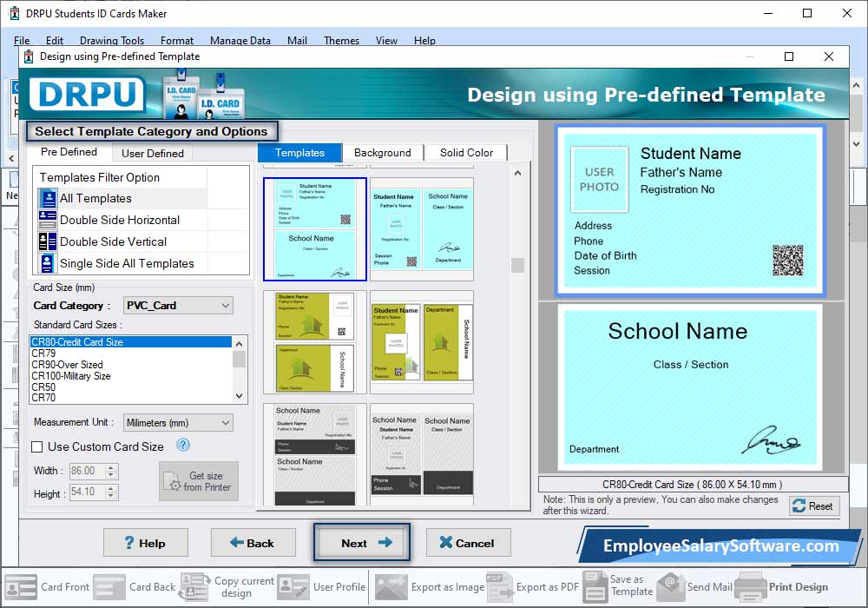Screen dimensions: 868x608
Task: Click the Help button
Action: click(146, 543)
